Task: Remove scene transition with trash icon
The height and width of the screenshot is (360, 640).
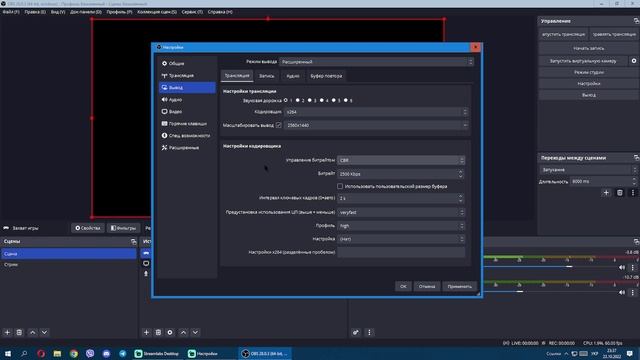Action: pyautogui.click(x=620, y=193)
